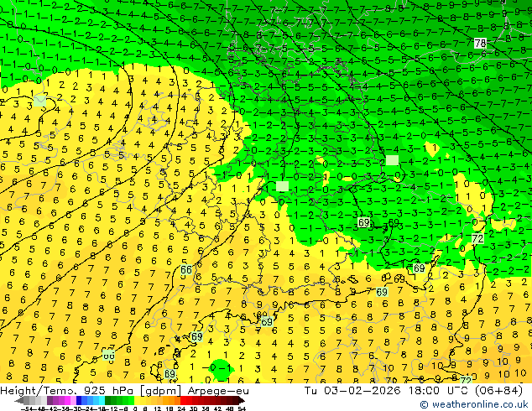
Task: Click the purple swatch in temperature legend
Action: [50, 401]
